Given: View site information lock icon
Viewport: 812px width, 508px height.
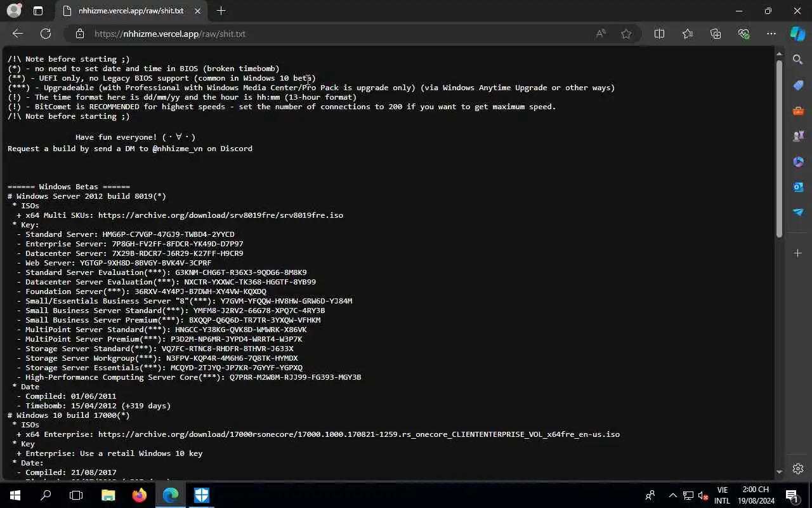Looking at the screenshot, I should [x=79, y=34].
